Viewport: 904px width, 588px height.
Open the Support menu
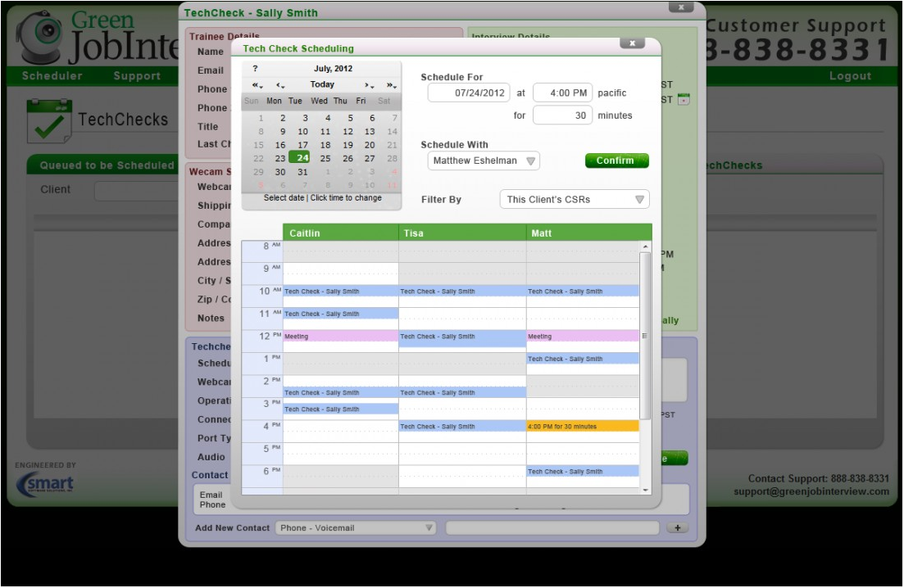(137, 76)
